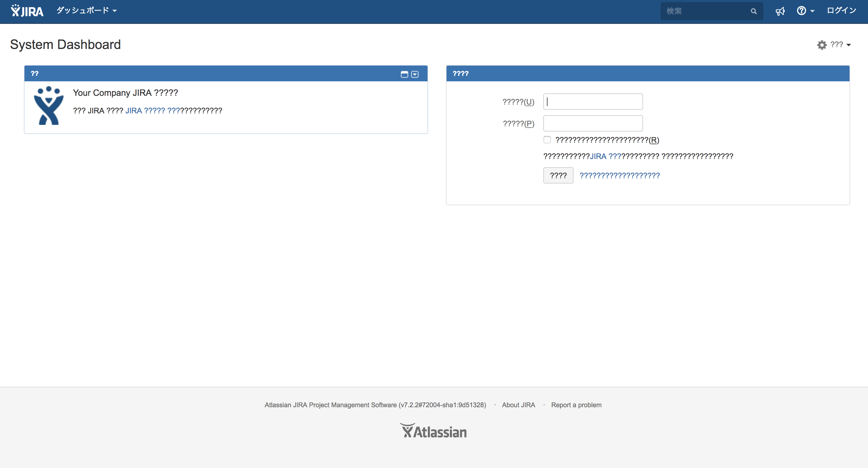868x468 pixels.
Task: Expand the ダッシュボード dropdown menu
Action: 86,11
